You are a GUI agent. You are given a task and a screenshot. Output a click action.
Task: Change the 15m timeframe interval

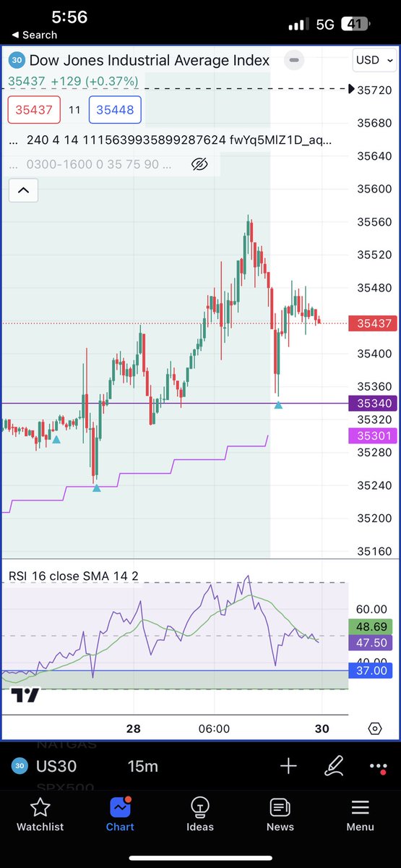142,767
